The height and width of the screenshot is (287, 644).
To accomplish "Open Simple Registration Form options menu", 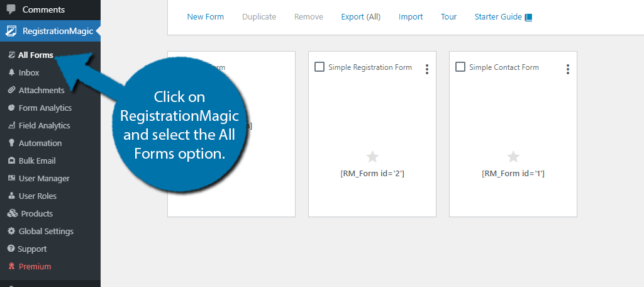I will click(x=427, y=69).
